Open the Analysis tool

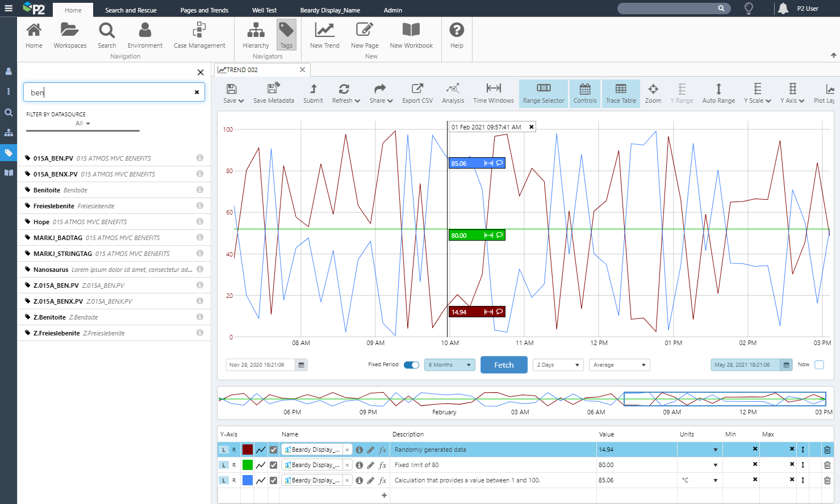coord(453,93)
